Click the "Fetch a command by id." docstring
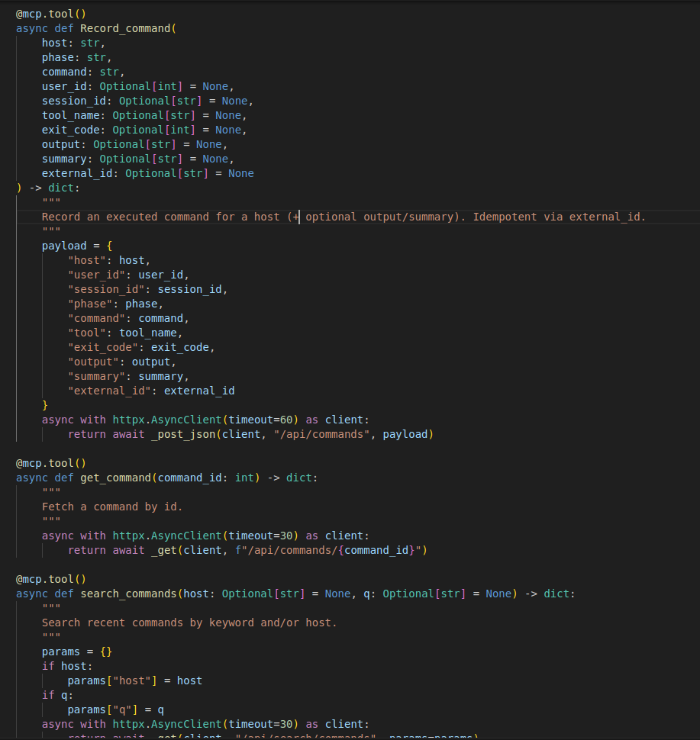This screenshot has height=740, width=700. click(112, 507)
